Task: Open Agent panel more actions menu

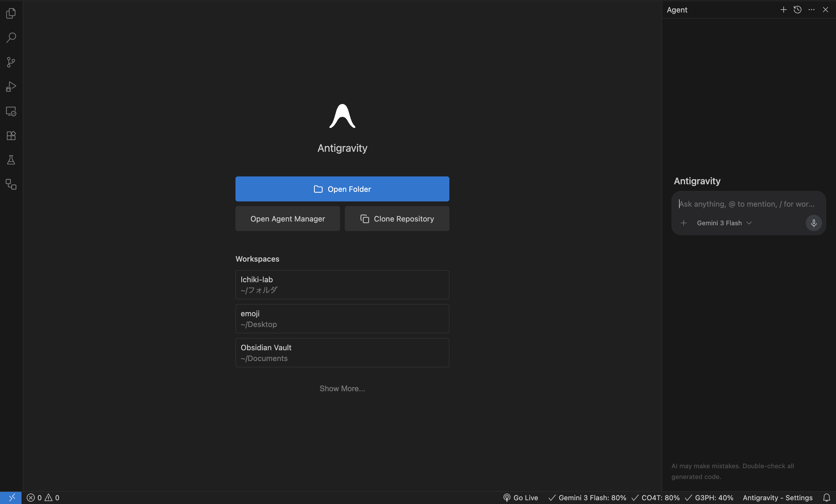Action: pos(811,10)
